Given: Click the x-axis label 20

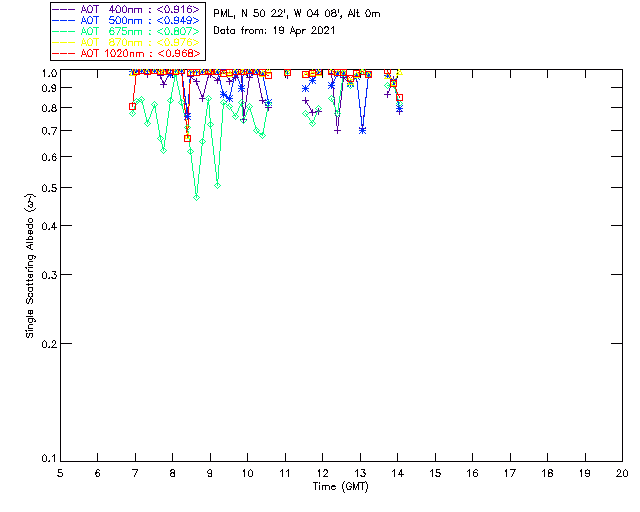Looking at the screenshot, I should (x=622, y=473).
